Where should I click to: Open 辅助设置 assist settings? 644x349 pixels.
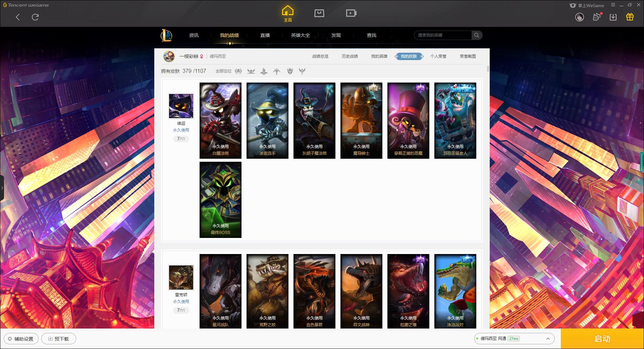pos(21,339)
